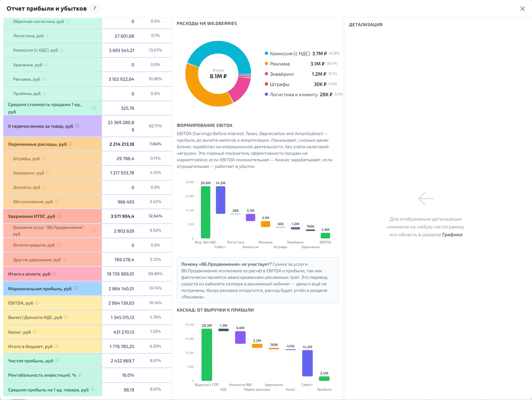Viewport: 532px width, 400px height.
Task: Open the help question mark beside report title
Action: click(95, 9)
